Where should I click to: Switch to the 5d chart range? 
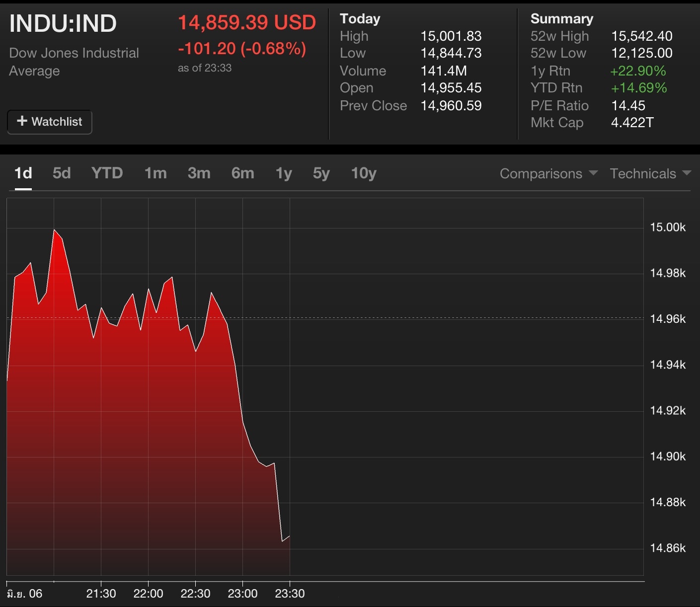(x=62, y=173)
